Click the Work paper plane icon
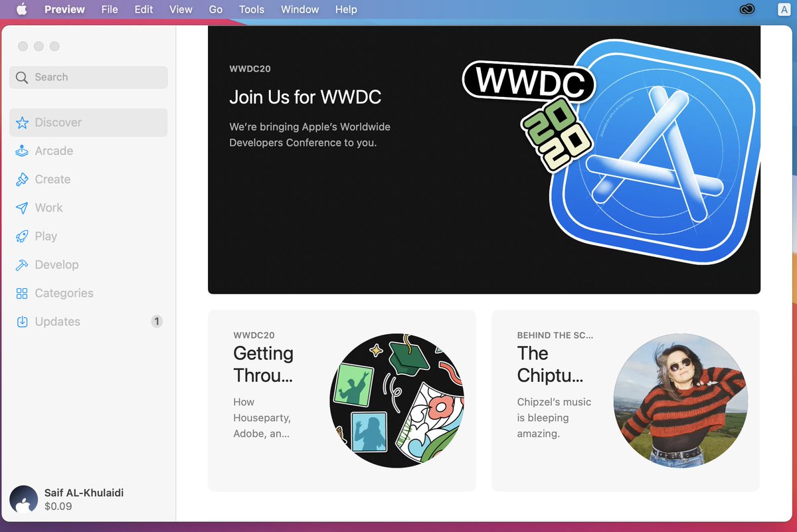 pyautogui.click(x=22, y=208)
